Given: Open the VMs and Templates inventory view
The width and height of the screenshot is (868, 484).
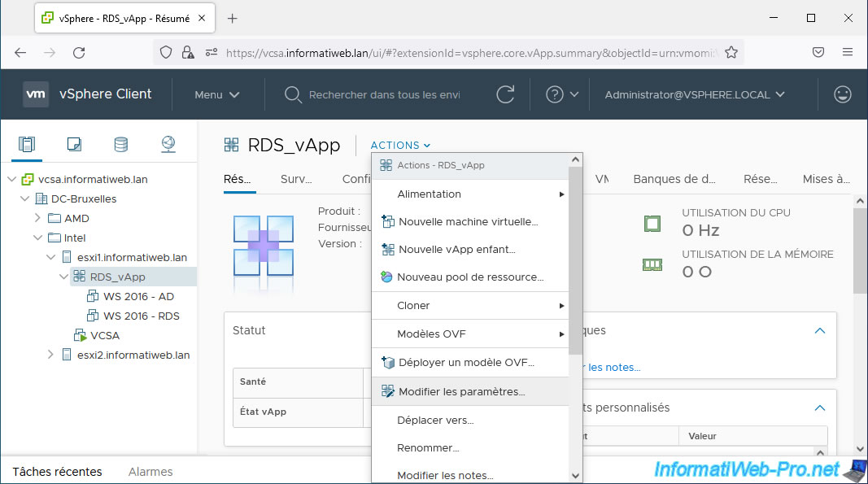Looking at the screenshot, I should tap(74, 145).
